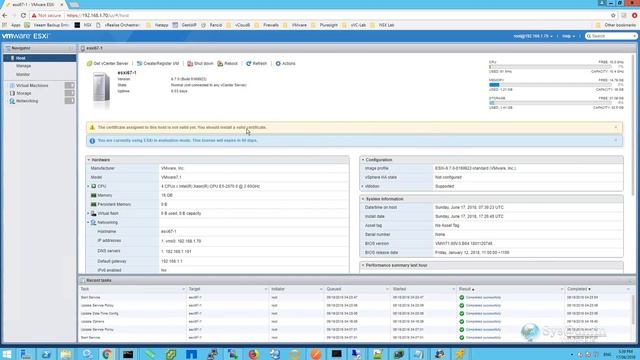Collapse the Navigator panel
The height and width of the screenshot is (360, 640).
tap(71, 48)
